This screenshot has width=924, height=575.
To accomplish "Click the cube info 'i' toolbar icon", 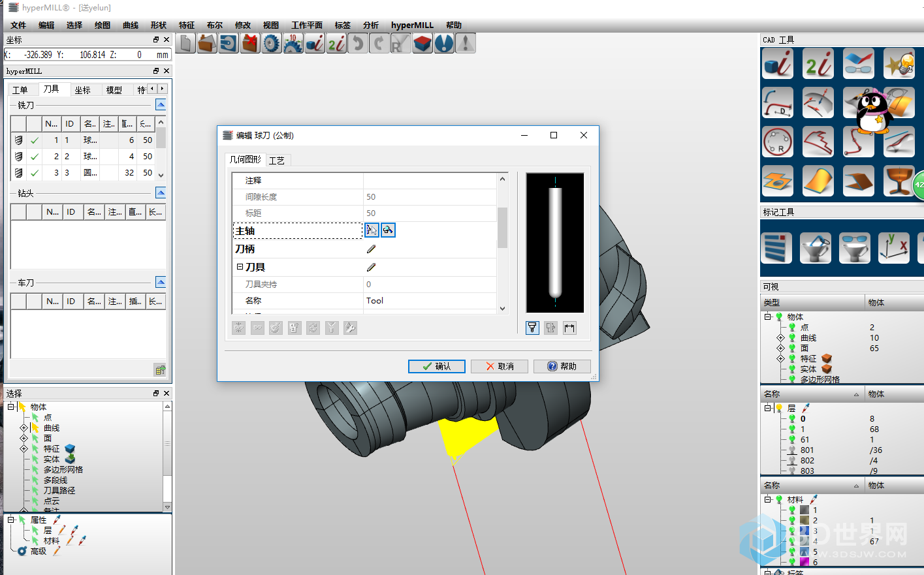I will click(x=315, y=44).
